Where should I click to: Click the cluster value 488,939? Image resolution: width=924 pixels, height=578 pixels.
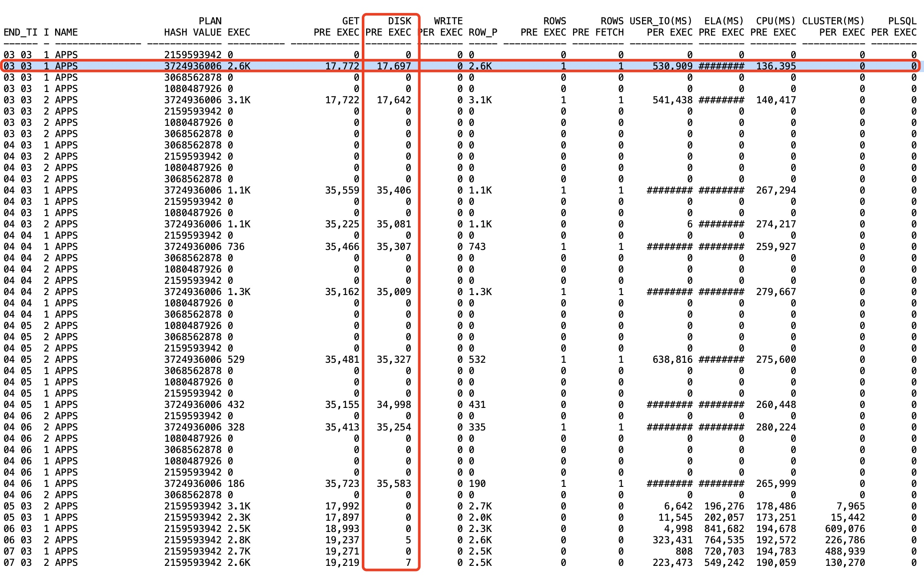click(845, 552)
